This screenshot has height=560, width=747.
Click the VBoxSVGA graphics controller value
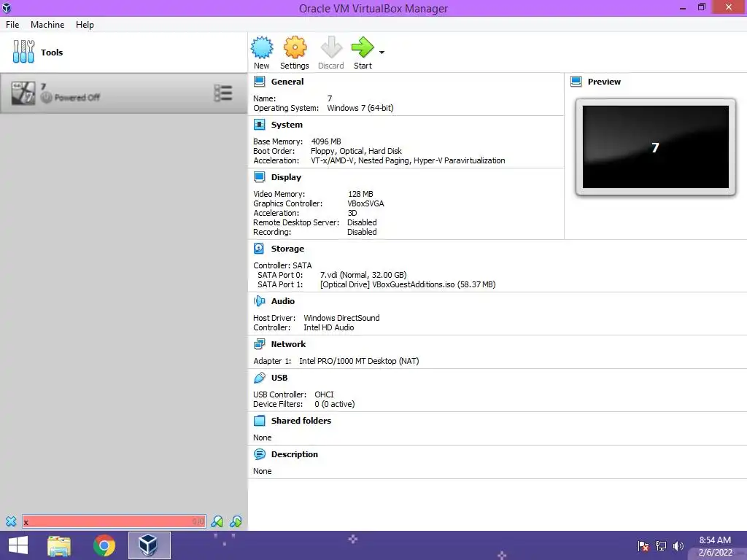point(365,203)
